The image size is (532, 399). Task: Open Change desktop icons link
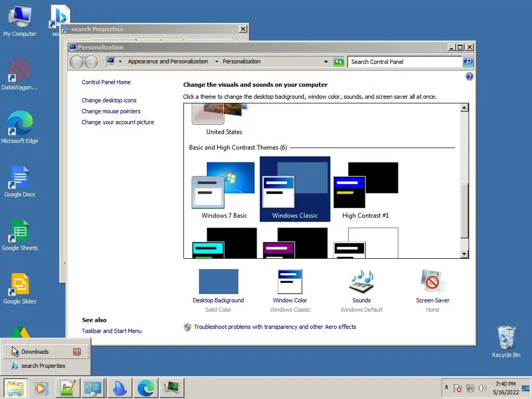pos(109,100)
